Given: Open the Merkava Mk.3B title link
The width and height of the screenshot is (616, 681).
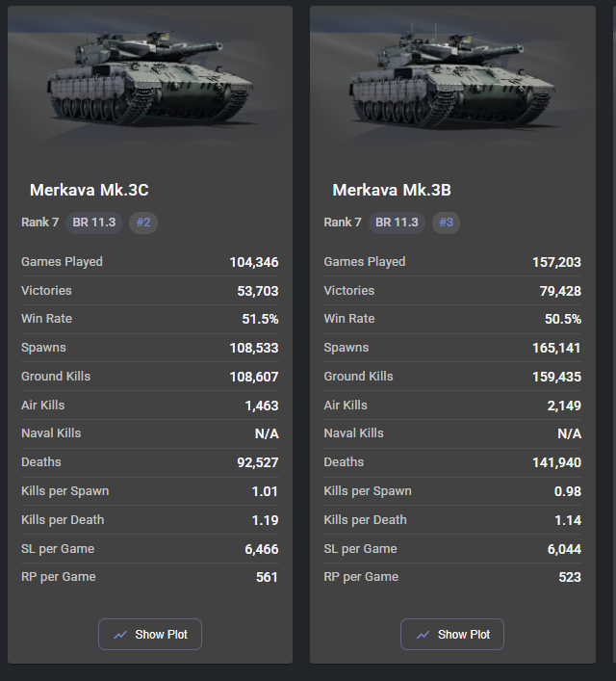Looking at the screenshot, I should click(x=392, y=190).
